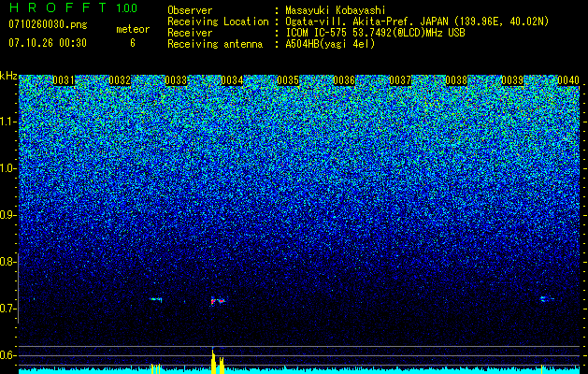Click the 0.8 kHz axis label
The image size is (588, 374).
[8, 262]
